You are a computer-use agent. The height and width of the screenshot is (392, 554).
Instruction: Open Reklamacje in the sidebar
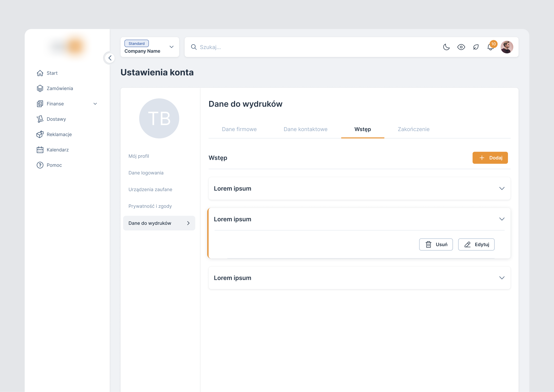click(x=59, y=135)
